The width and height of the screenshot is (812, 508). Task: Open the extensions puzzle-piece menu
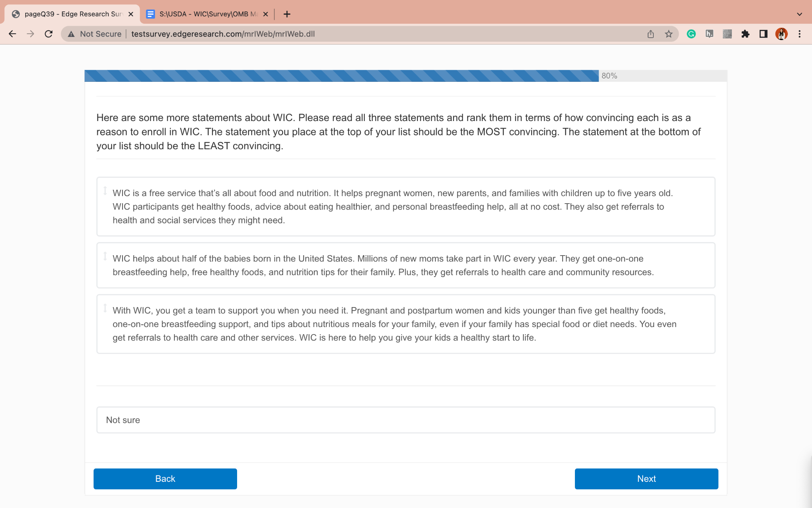(745, 34)
